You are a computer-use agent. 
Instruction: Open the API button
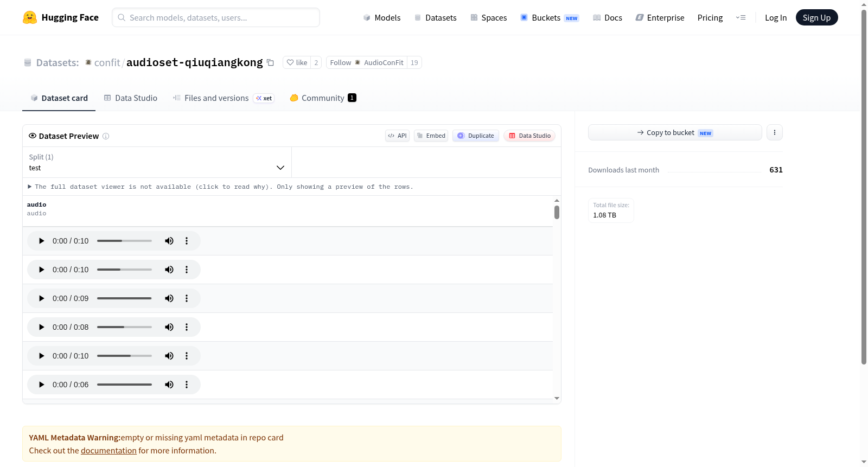tap(397, 136)
